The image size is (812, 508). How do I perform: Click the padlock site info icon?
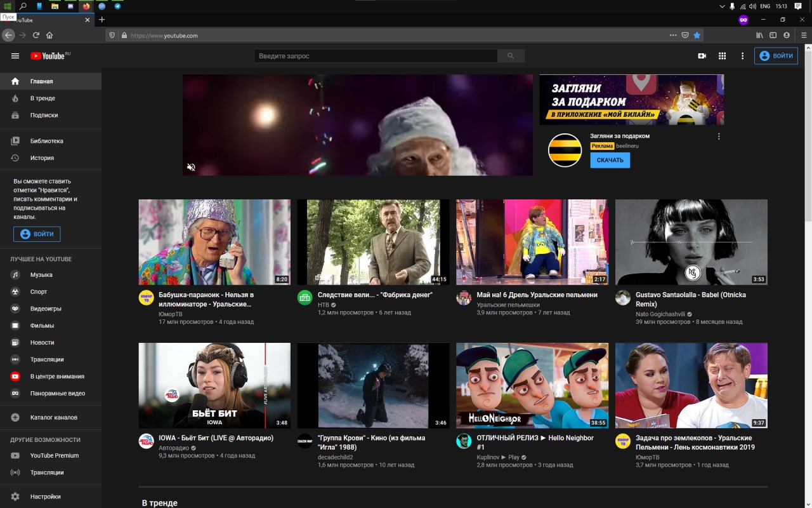coord(124,36)
